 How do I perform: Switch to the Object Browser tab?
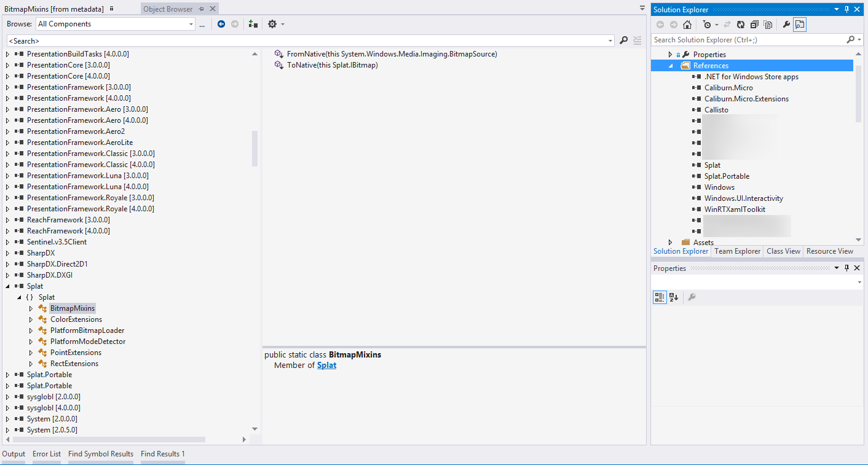168,9
